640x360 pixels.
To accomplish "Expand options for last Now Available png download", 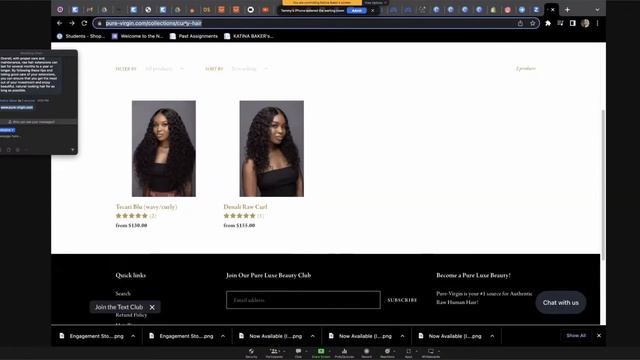I will [492, 336].
